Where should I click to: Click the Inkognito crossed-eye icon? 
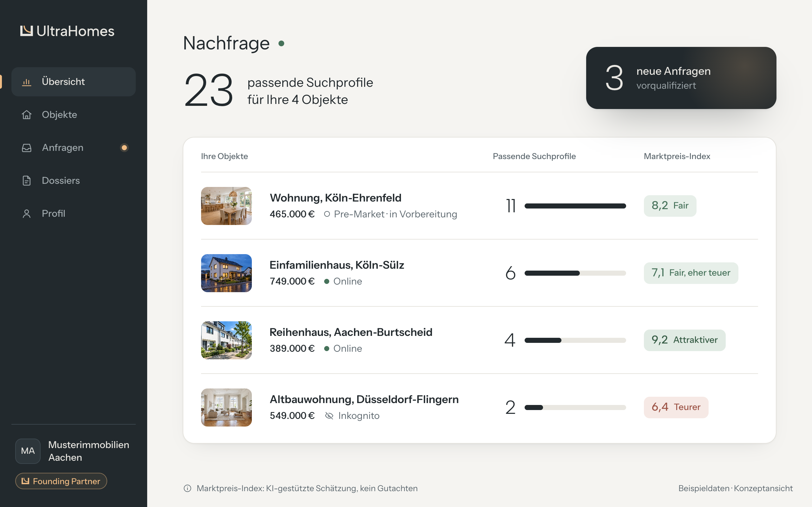(x=329, y=416)
